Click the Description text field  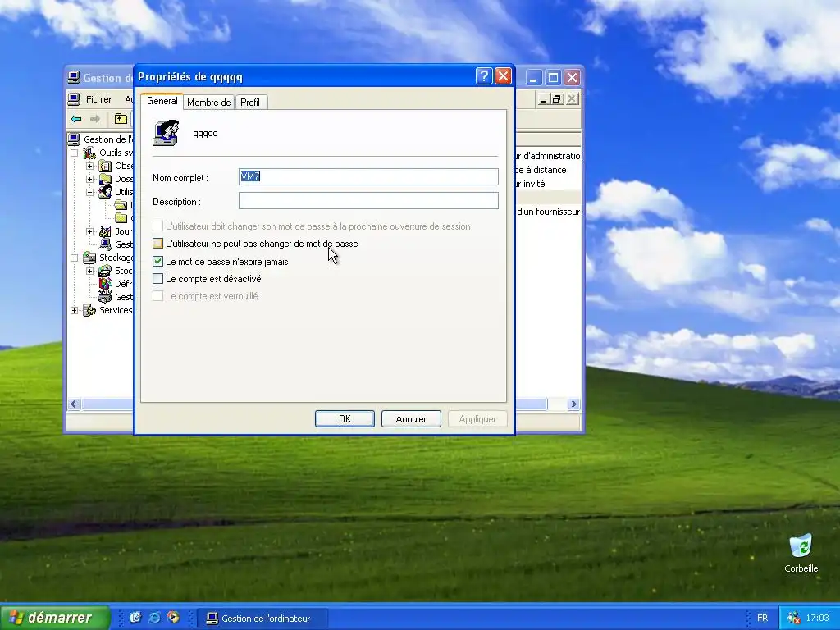point(368,201)
